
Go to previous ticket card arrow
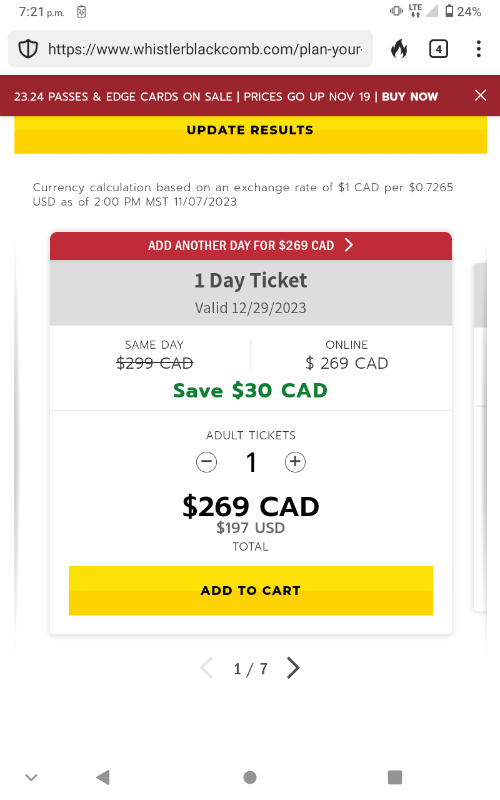[207, 668]
